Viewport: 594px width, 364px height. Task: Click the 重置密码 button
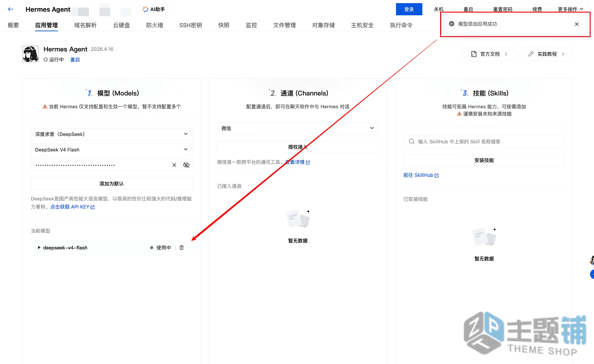click(503, 9)
